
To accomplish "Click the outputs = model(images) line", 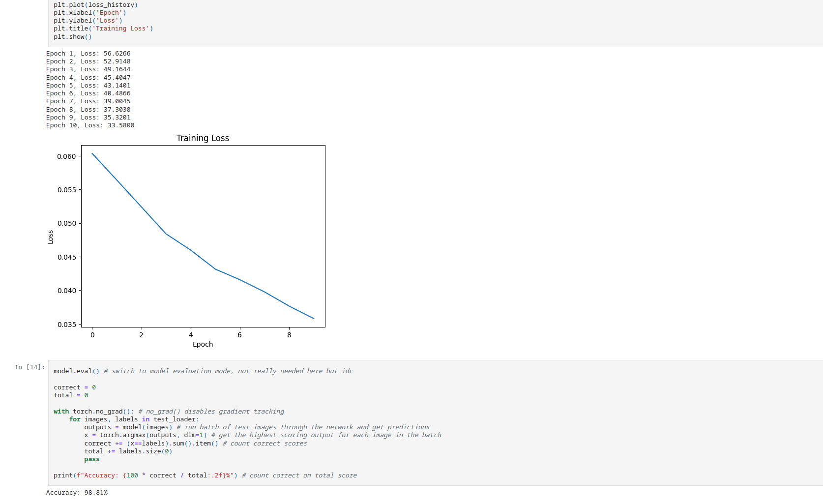I will tap(257, 427).
